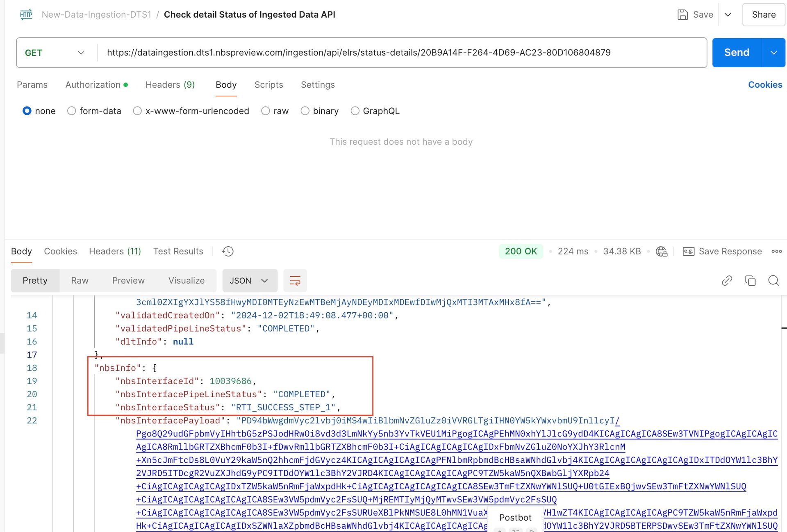Choose the raw body option
Image resolution: width=787 pixels, height=532 pixels.
click(x=266, y=111)
